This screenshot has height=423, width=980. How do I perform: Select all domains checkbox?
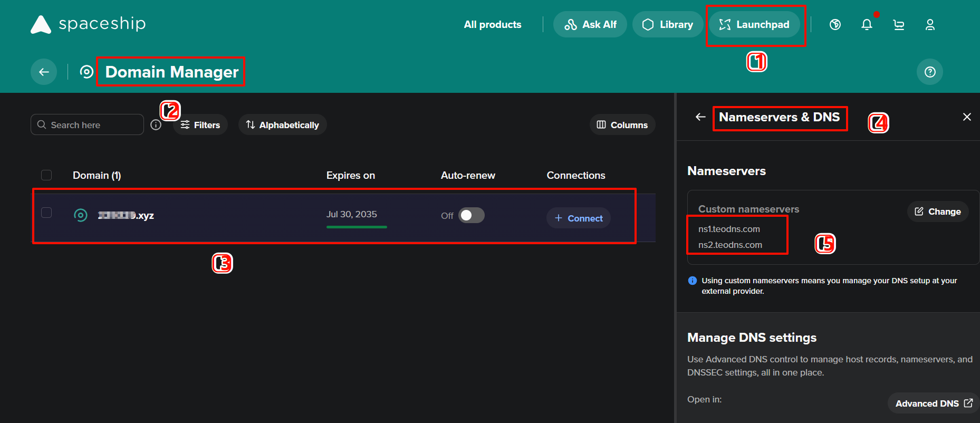tap(46, 175)
